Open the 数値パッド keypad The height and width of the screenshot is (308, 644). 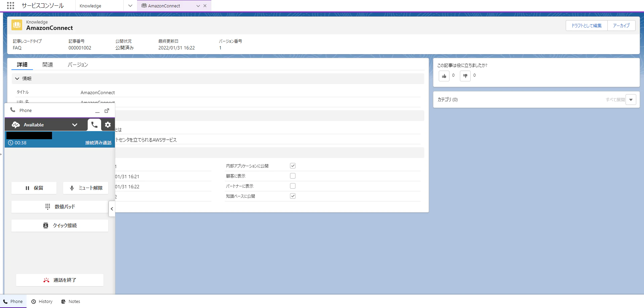coord(60,207)
